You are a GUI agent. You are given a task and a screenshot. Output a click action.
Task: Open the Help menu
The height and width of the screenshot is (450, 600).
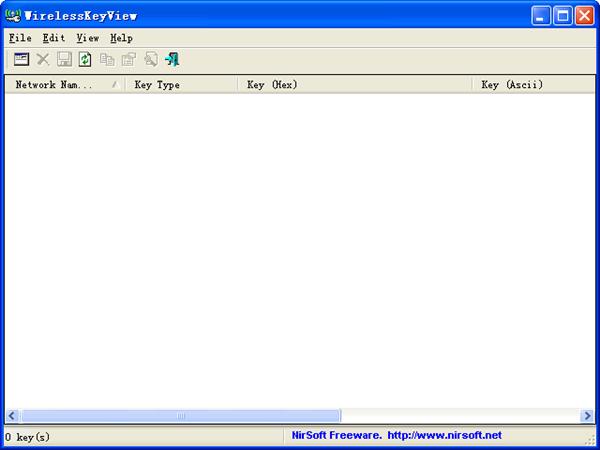tap(121, 38)
